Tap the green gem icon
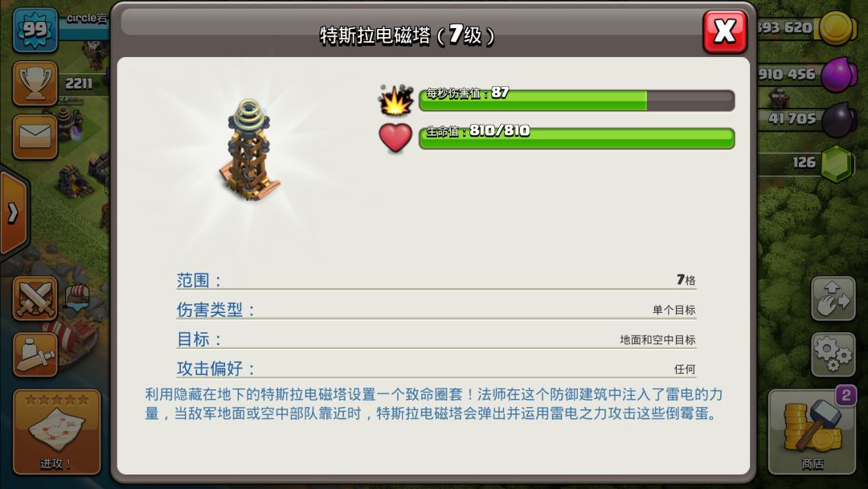Image resolution: width=868 pixels, height=489 pixels. point(837,164)
